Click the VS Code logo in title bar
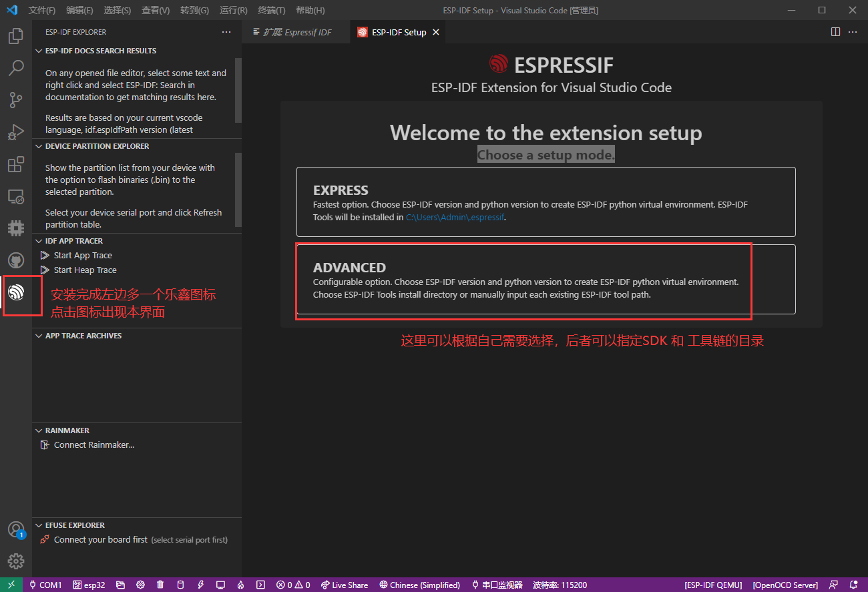The image size is (868, 592). 11,10
